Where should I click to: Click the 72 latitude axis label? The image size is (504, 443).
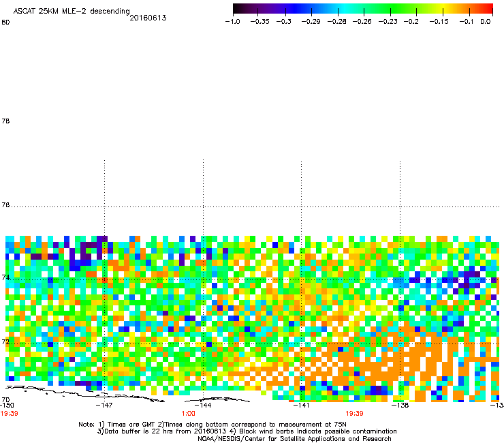(x=5, y=341)
